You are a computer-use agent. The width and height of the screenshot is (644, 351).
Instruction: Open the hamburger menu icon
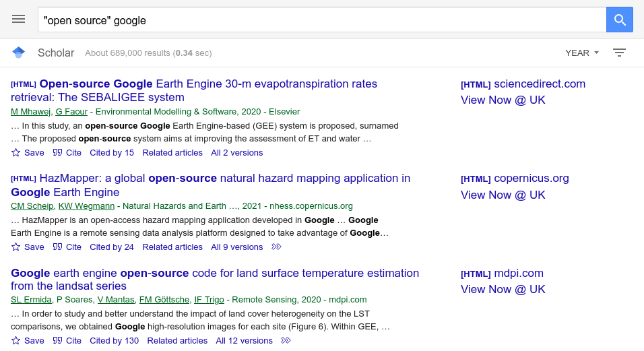pos(18,20)
